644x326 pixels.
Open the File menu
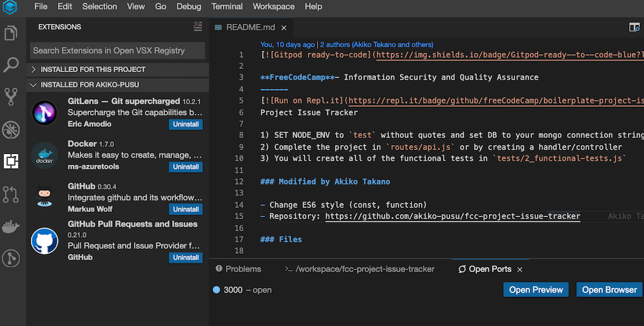(41, 6)
